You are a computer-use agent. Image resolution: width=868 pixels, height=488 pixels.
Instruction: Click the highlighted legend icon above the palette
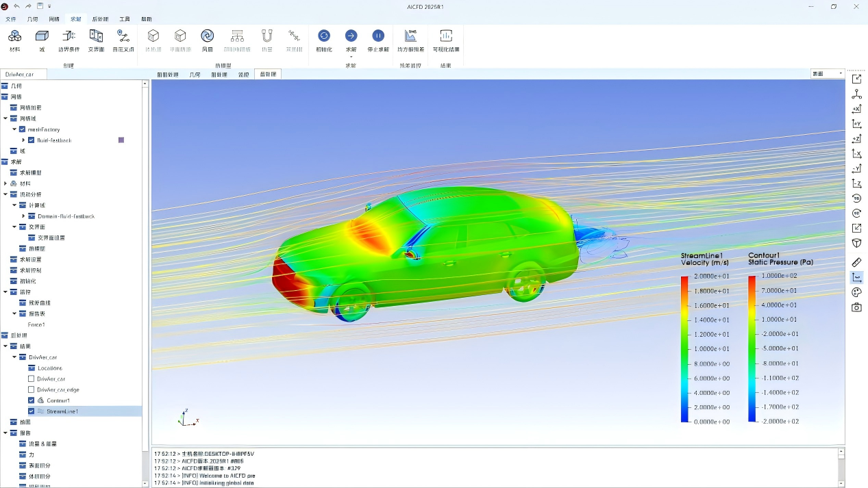[x=856, y=277]
